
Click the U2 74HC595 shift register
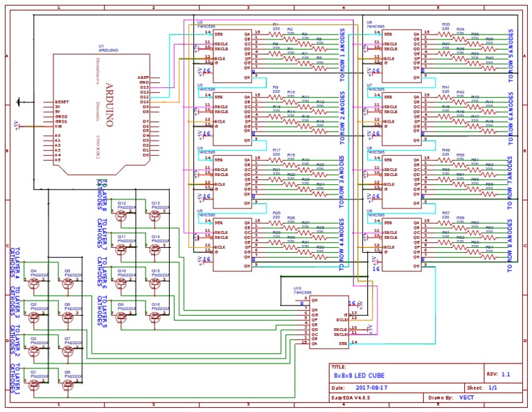pyautogui.click(x=233, y=56)
